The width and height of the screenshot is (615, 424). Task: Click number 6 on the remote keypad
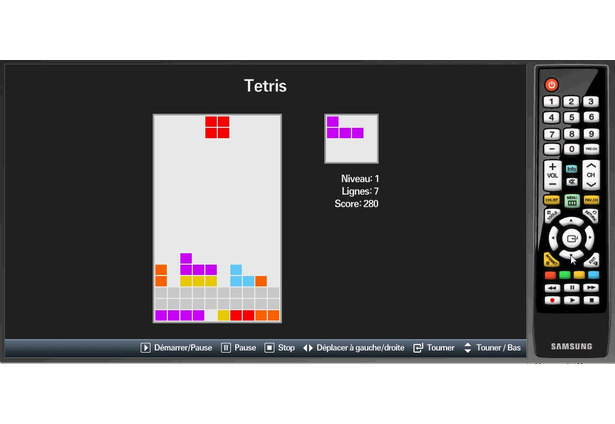tap(591, 117)
